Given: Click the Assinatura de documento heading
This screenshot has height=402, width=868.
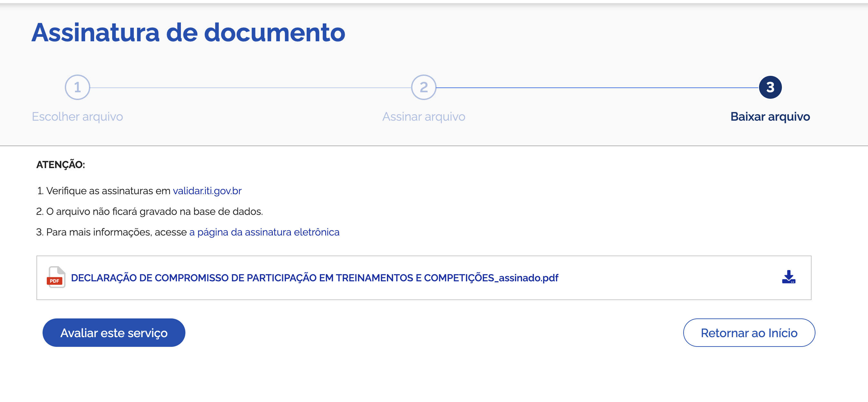Looking at the screenshot, I should (188, 32).
